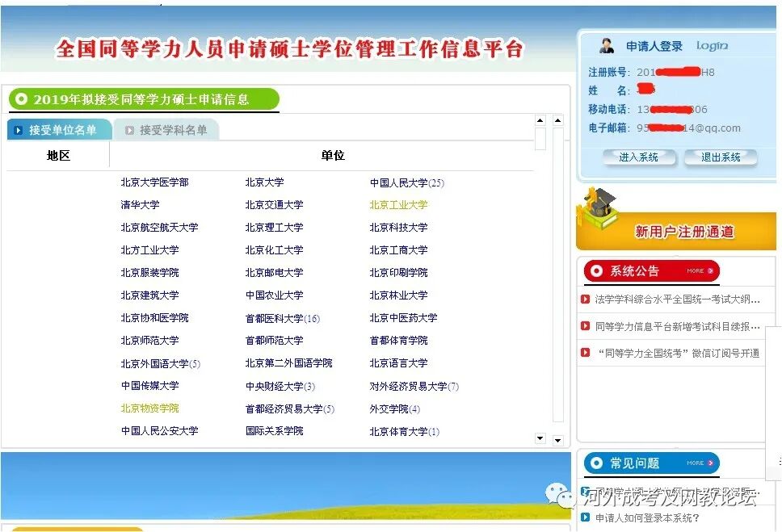Click the red bullet icon beside 微信订阅号开通 announcement
This screenshot has width=782, height=532.
(x=586, y=353)
